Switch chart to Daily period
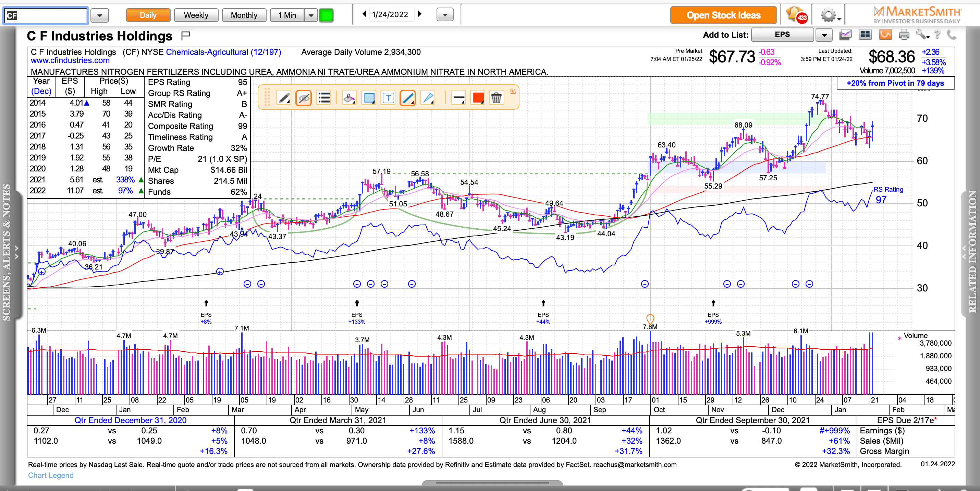 click(x=148, y=15)
